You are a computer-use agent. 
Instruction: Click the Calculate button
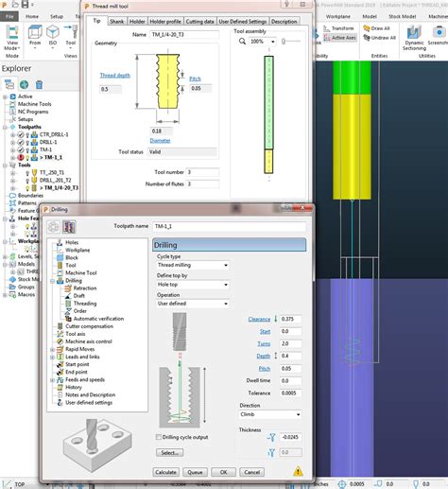[165, 472]
